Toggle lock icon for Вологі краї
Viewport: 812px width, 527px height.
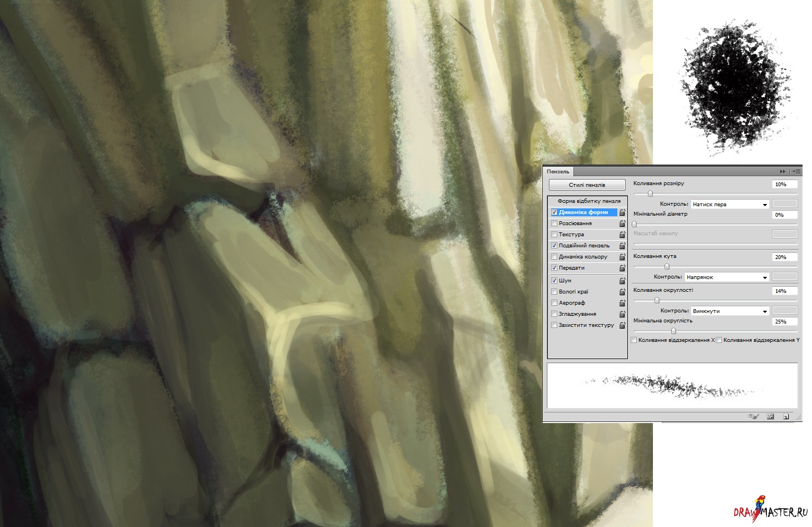[x=622, y=292]
